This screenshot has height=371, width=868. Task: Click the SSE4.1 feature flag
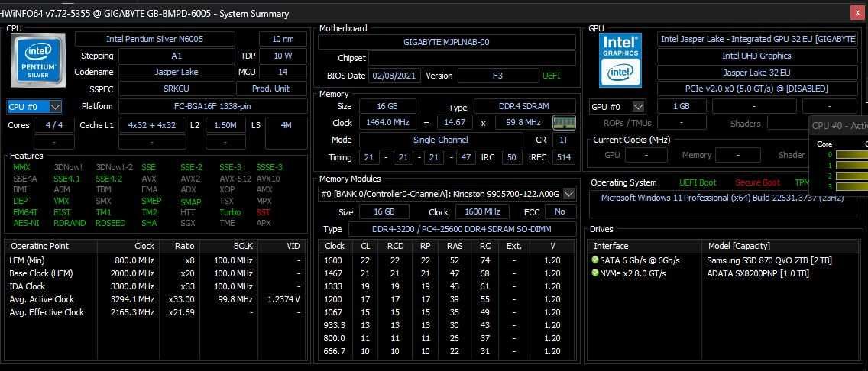coord(66,179)
